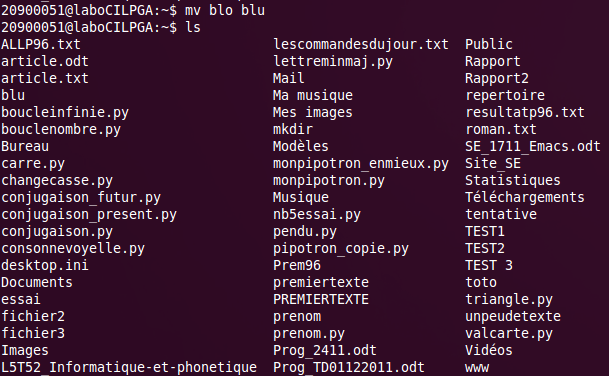Viewport: 609px width, 376px height.
Task: Click the Téléchargements entry
Action: pos(525,198)
